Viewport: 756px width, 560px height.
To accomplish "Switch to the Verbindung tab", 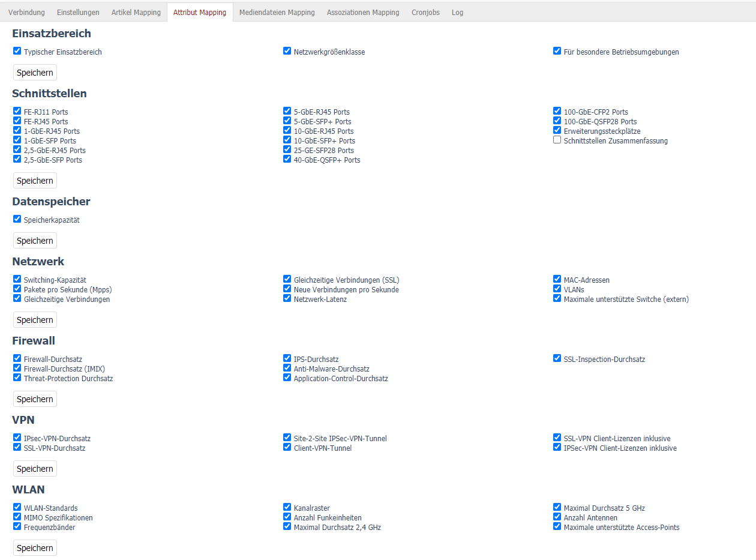I will (26, 13).
